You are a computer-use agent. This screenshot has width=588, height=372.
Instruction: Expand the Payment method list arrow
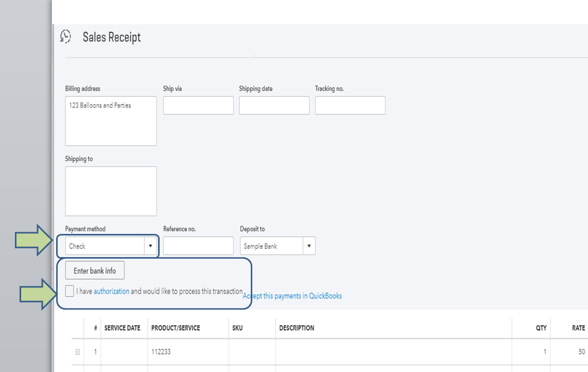coord(151,246)
